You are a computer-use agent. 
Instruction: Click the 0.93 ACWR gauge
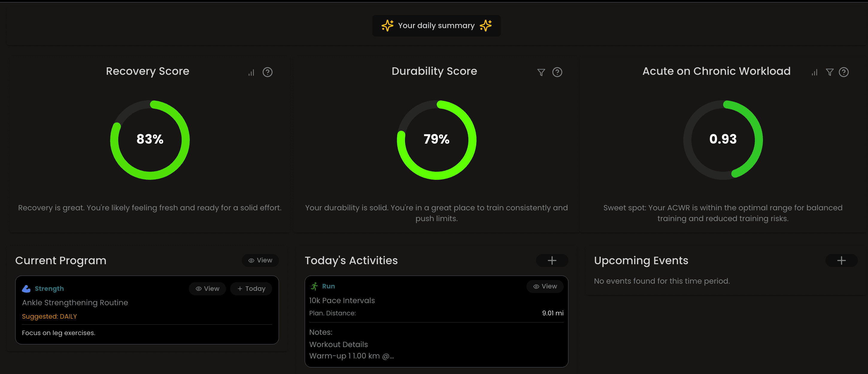pyautogui.click(x=723, y=139)
